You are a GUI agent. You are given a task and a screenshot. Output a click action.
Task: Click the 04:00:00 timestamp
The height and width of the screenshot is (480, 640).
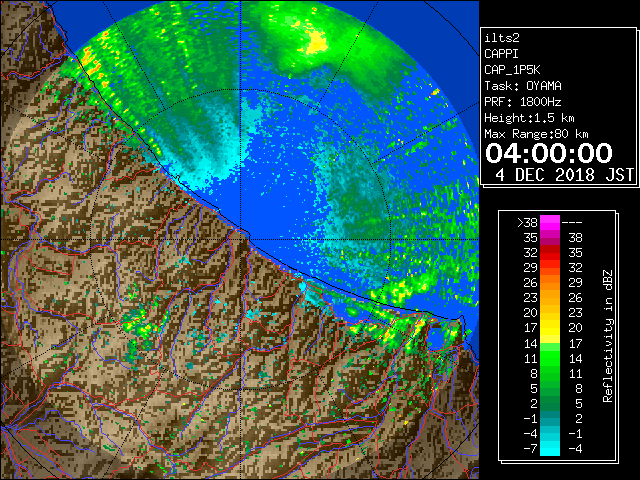pyautogui.click(x=549, y=153)
